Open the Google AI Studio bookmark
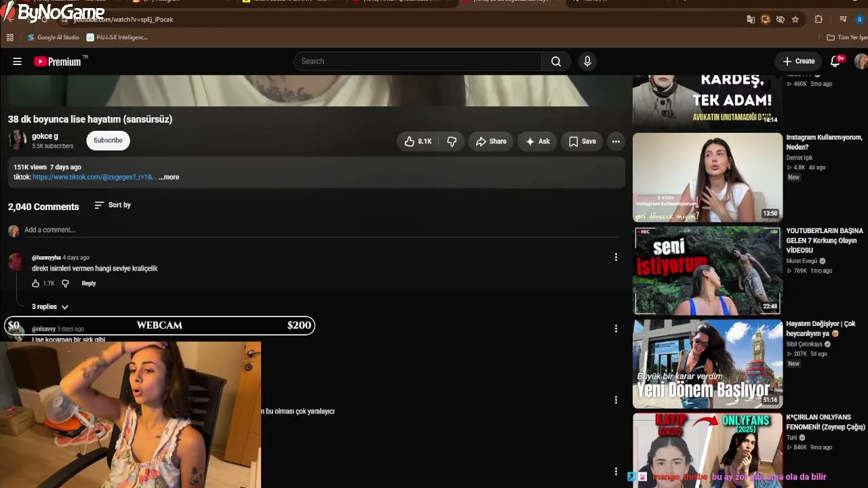868x488 pixels. point(54,37)
